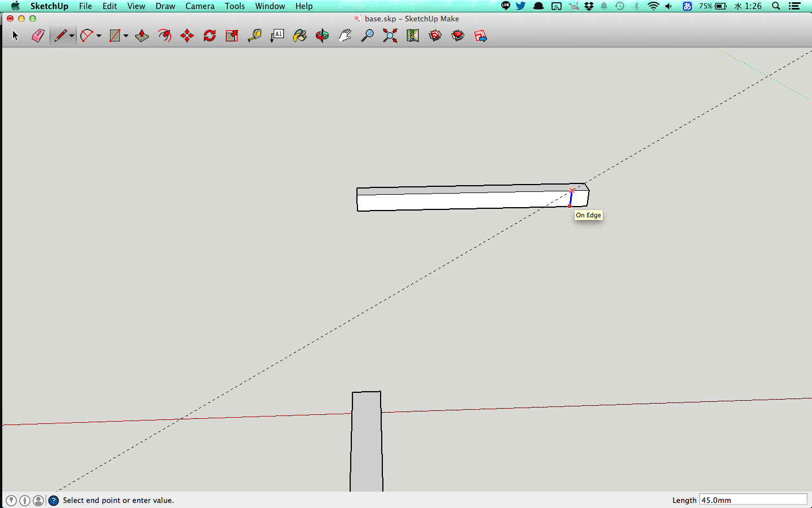This screenshot has height=508, width=812.
Task: Open the Draw menu
Action: tap(165, 6)
